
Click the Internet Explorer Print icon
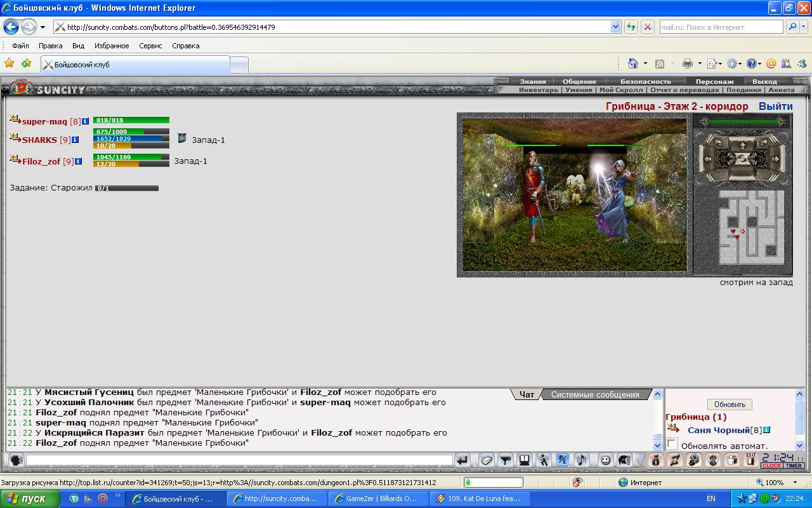click(x=687, y=63)
